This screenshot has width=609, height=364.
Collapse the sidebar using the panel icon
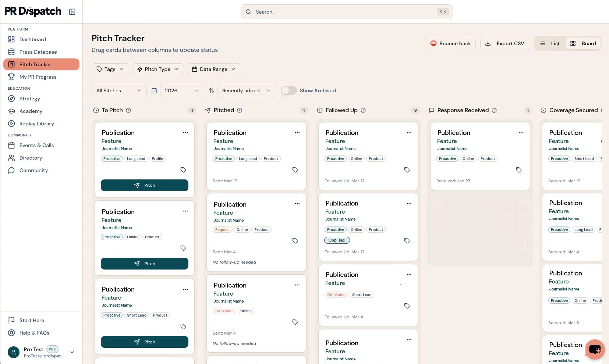[72, 11]
